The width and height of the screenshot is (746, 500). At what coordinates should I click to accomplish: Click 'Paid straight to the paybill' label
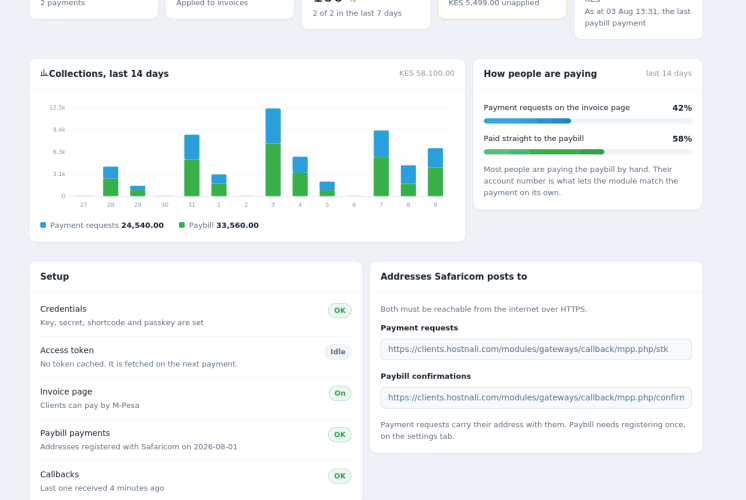pos(534,138)
